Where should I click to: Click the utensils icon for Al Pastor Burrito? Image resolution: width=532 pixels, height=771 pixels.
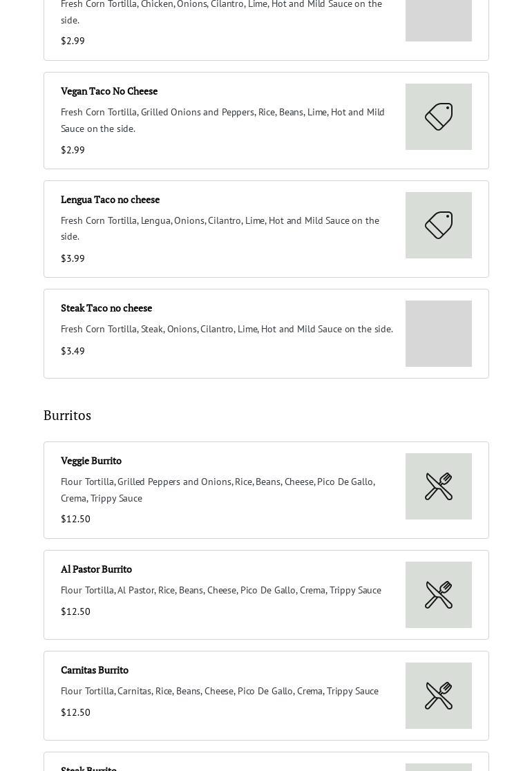click(x=439, y=595)
